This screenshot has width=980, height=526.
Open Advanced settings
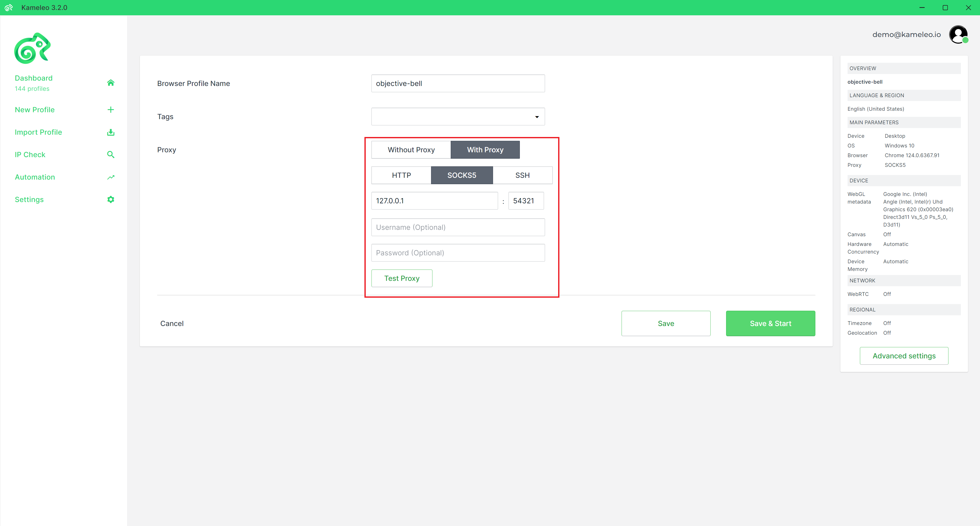click(904, 356)
